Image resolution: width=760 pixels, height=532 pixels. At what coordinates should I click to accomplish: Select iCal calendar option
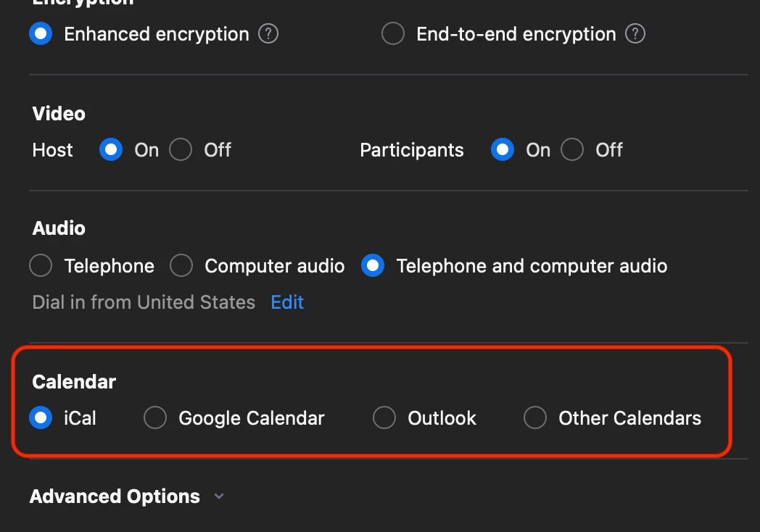[41, 418]
